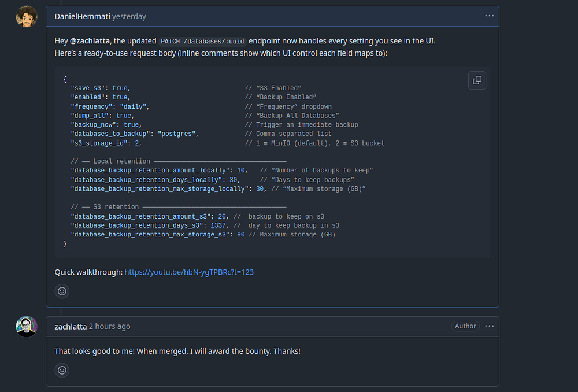578x392 pixels.
Task: Click the inline PATCH /databases/:uuid code
Action: 202,41
